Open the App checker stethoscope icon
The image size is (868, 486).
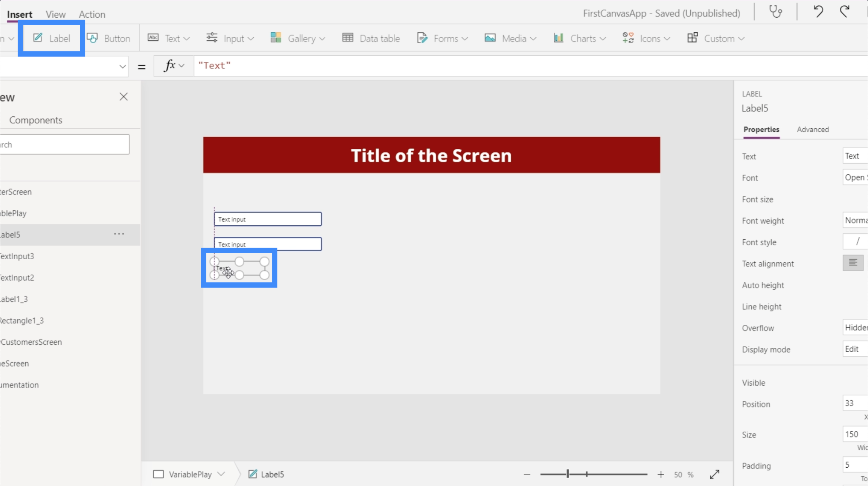click(775, 12)
